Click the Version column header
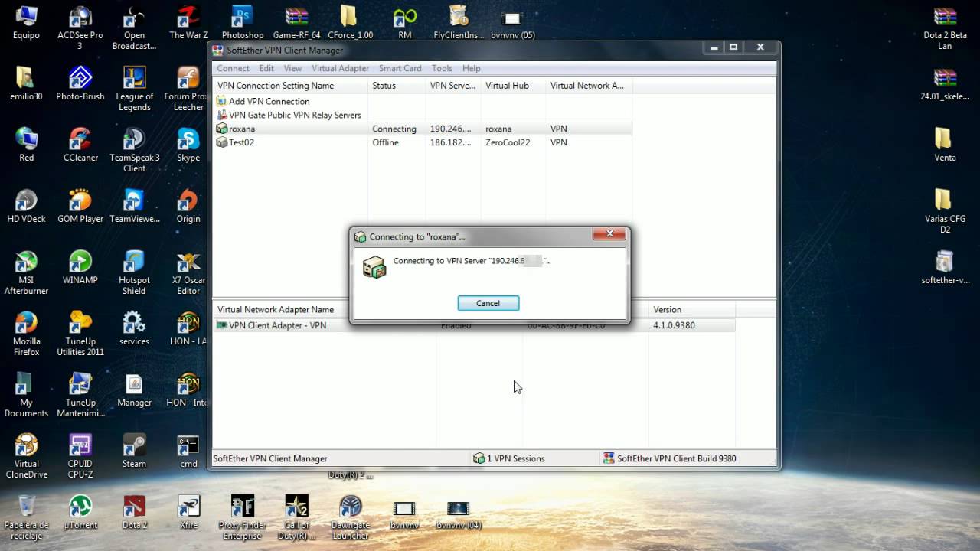This screenshot has width=980, height=551. pos(692,309)
